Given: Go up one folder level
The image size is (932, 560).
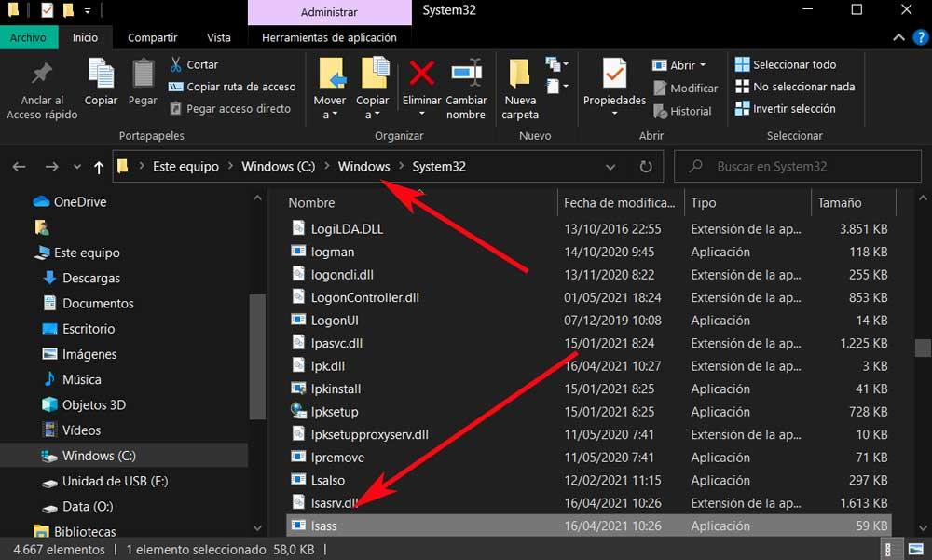Looking at the screenshot, I should 99,167.
